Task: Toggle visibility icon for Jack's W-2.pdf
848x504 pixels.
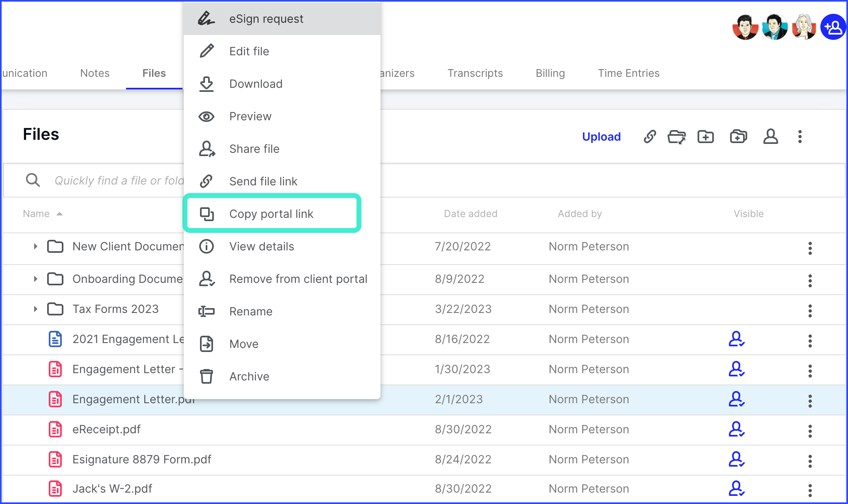Action: 737,490
